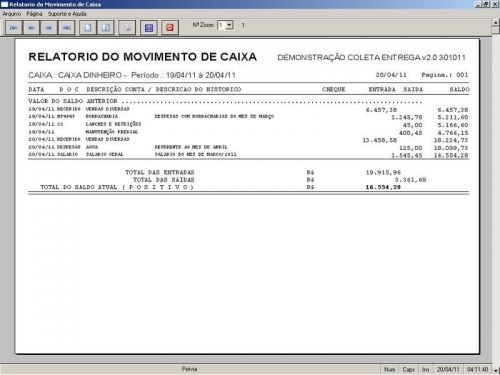Show single page view
Viewport: 500px width, 375px height.
click(88, 28)
